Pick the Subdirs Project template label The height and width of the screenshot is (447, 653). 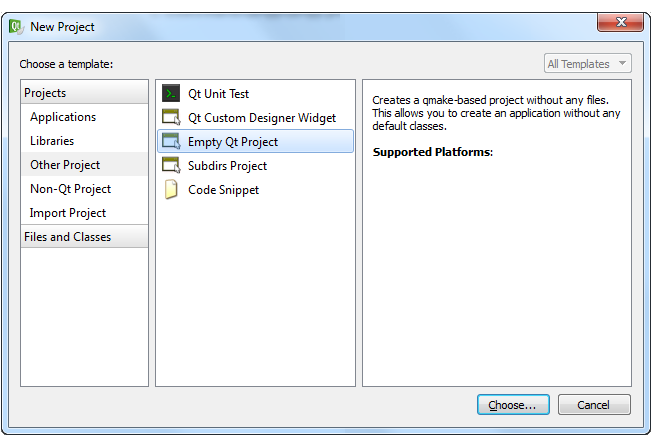228,166
